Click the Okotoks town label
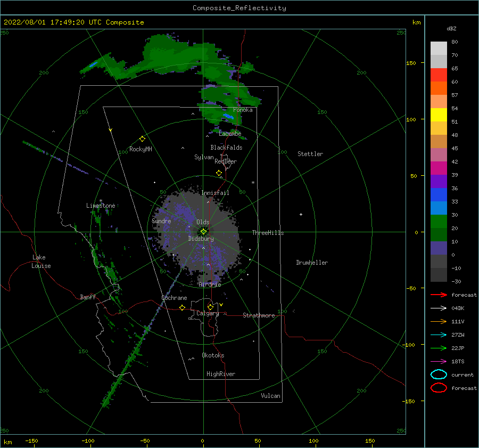479x448 pixels. click(213, 355)
